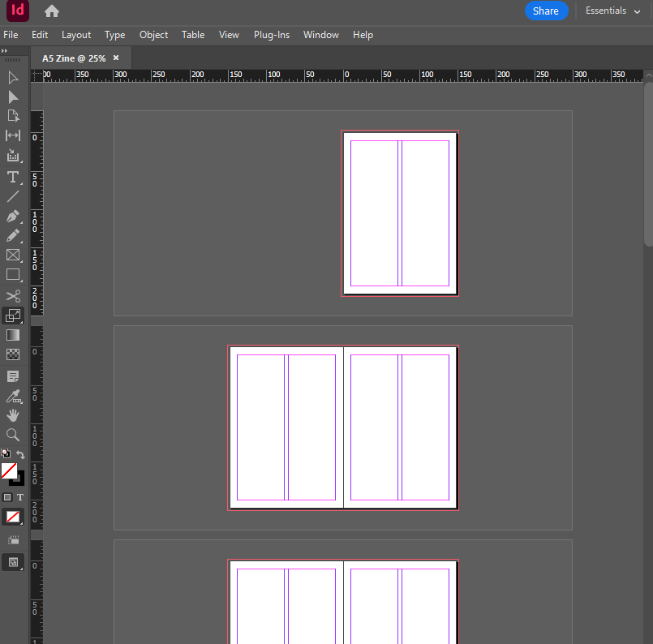
Task: Expand the tools panel with double arrows
Action: tap(4, 51)
